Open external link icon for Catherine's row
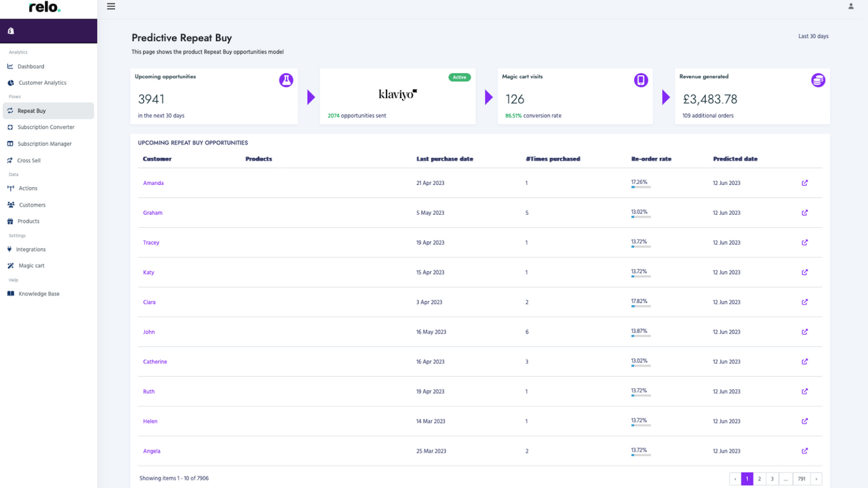 805,362
